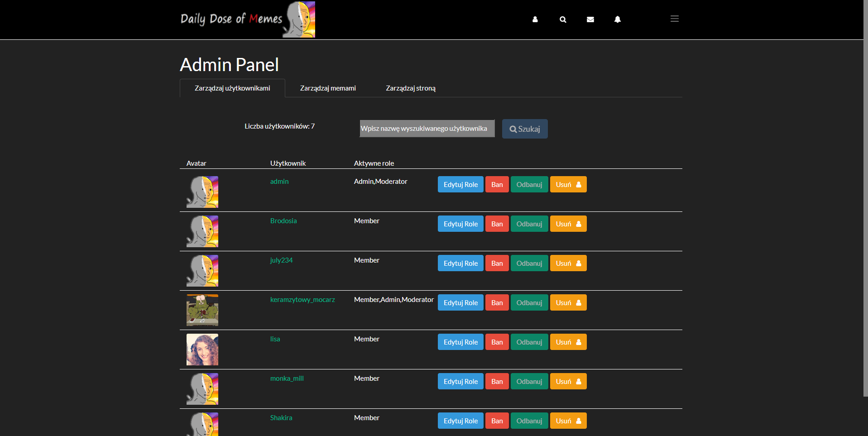This screenshot has width=868, height=436.
Task: Click the user search input field
Action: pyautogui.click(x=427, y=129)
